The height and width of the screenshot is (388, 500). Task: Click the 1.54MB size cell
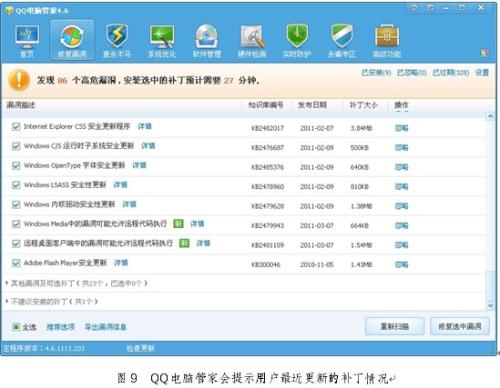pyautogui.click(x=361, y=245)
